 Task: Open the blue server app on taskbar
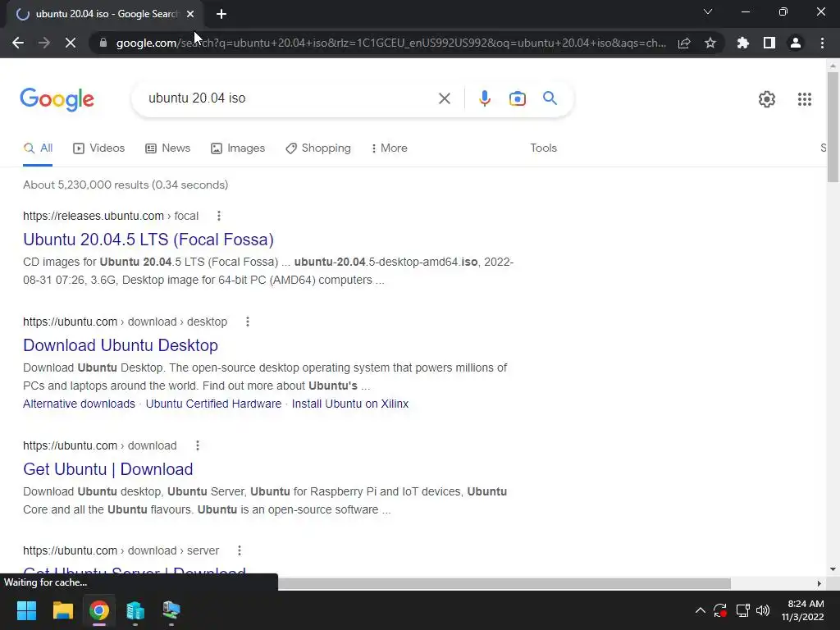coord(135,610)
